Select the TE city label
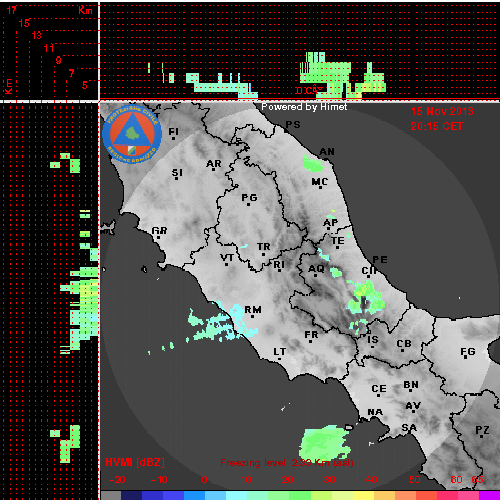 click(338, 241)
